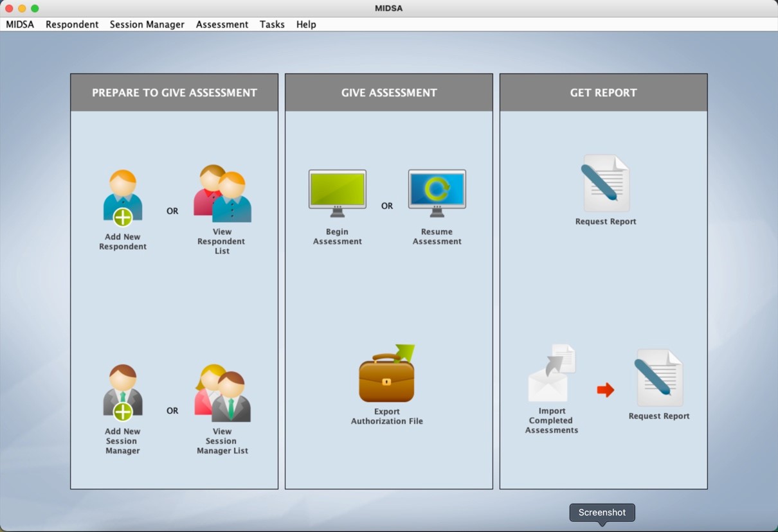Click the top Request Report document icon
Viewport: 778px width, 532px height.
(x=606, y=183)
